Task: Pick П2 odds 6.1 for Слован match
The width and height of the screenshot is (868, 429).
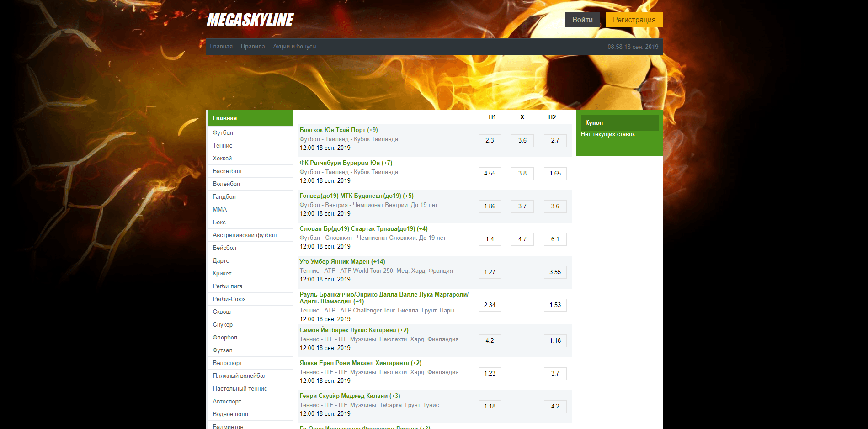Action: pyautogui.click(x=555, y=239)
